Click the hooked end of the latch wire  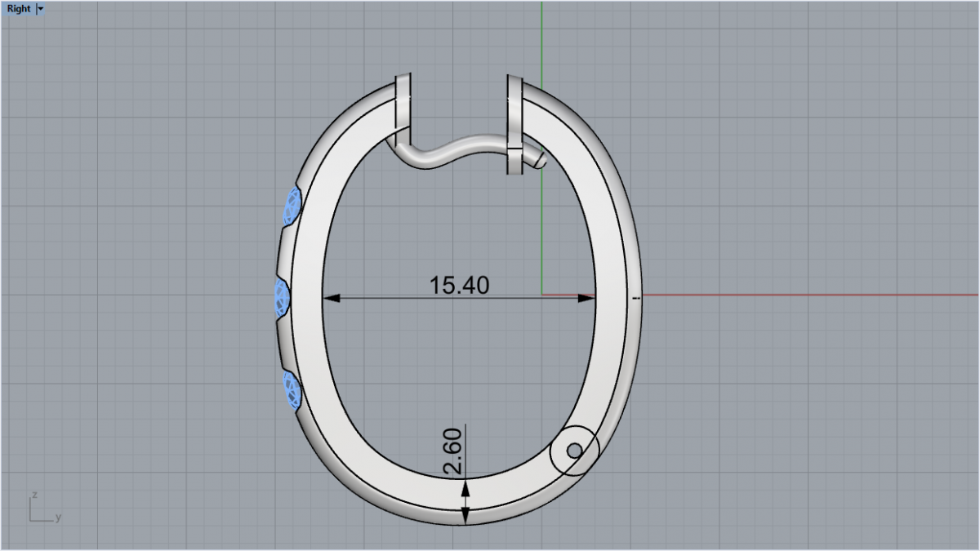click(539, 159)
